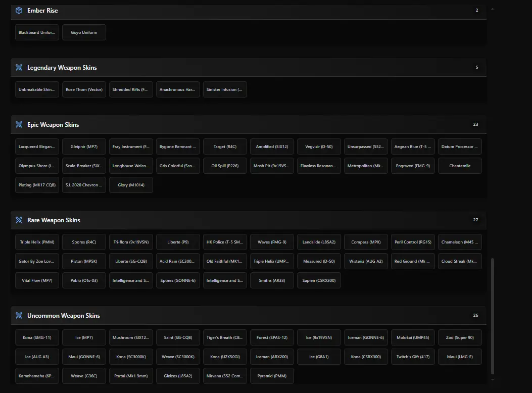Click the scrollbar up arrow

493,9
